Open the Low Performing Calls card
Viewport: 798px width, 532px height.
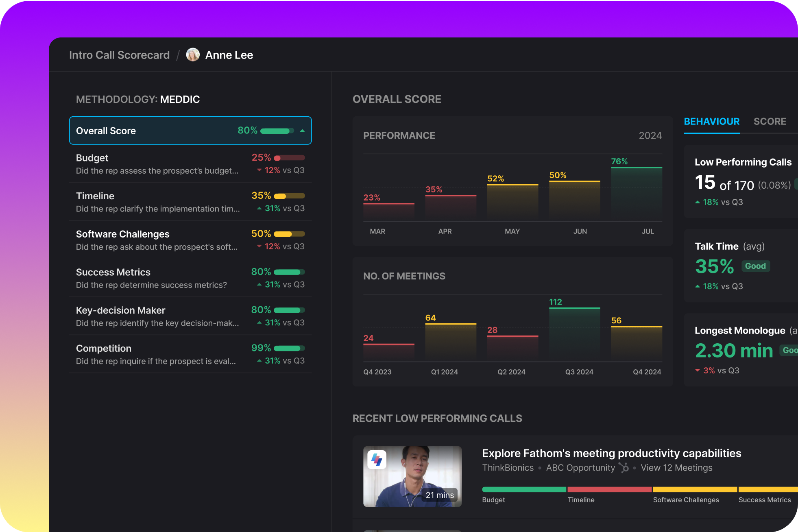coord(741,181)
